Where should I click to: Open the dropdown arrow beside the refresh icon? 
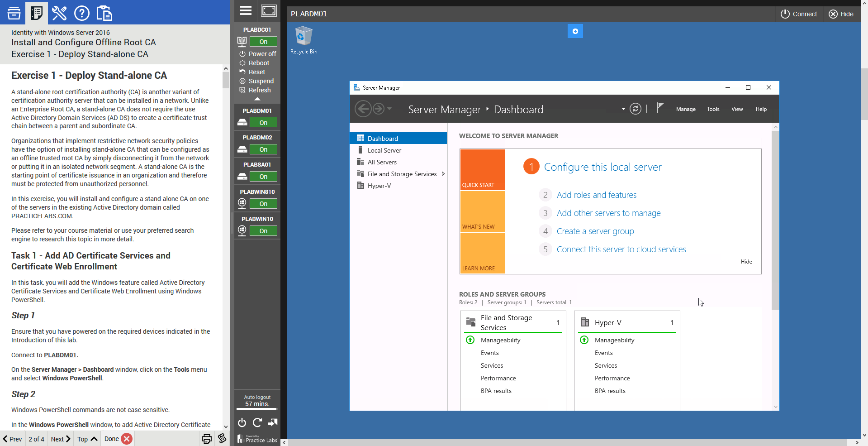(623, 109)
